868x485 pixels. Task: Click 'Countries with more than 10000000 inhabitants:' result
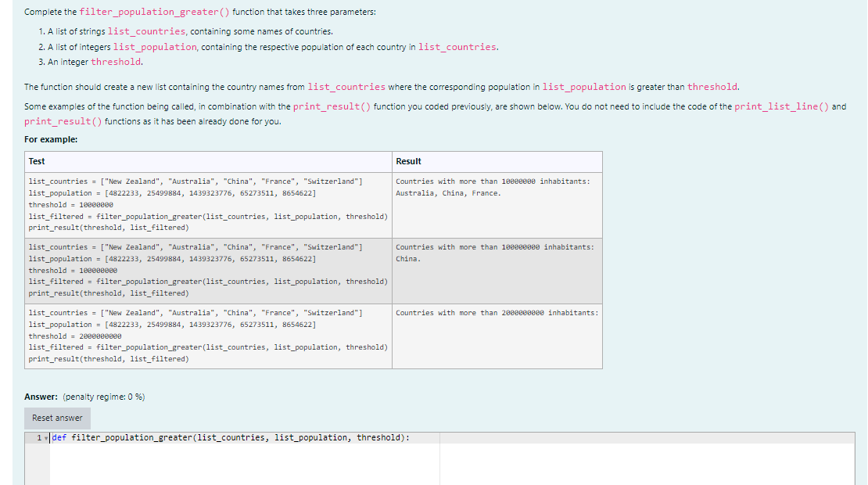[x=493, y=181]
